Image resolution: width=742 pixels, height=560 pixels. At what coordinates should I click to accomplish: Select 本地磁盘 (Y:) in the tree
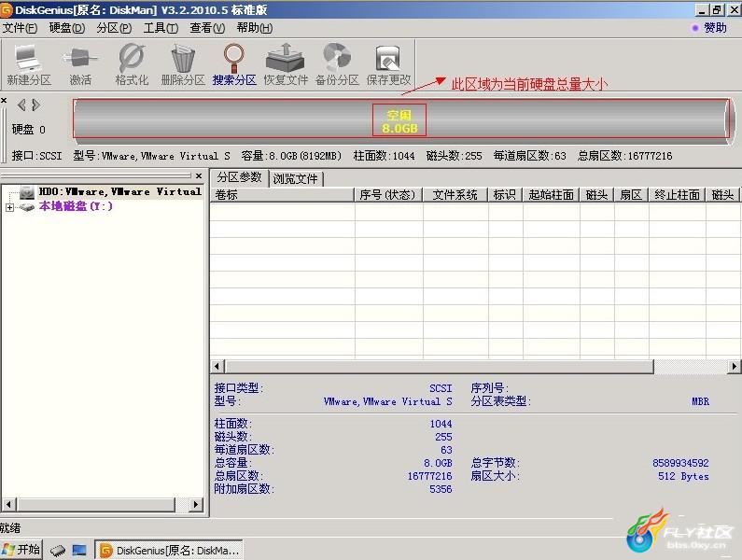(x=76, y=206)
